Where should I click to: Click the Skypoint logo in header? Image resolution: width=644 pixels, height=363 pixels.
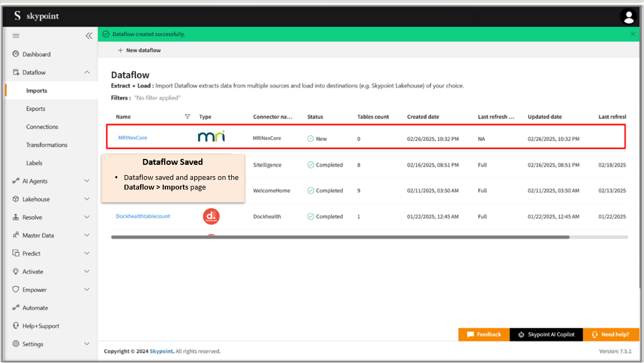click(36, 16)
